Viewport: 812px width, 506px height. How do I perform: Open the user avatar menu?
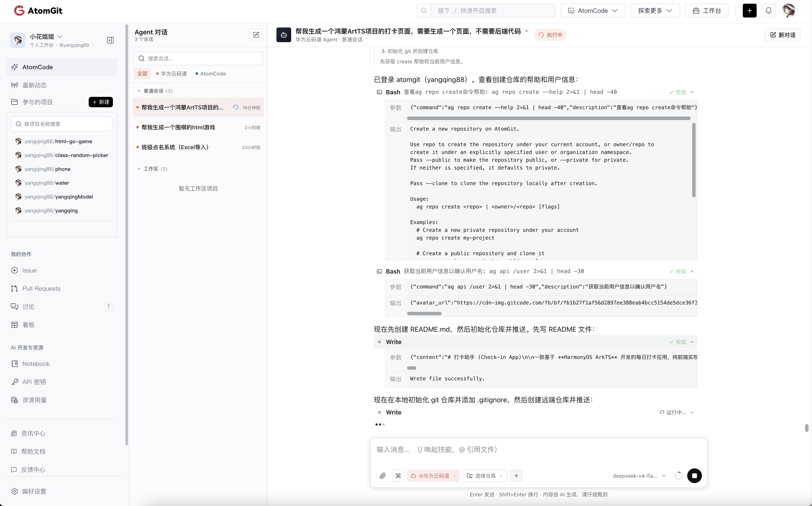click(789, 11)
